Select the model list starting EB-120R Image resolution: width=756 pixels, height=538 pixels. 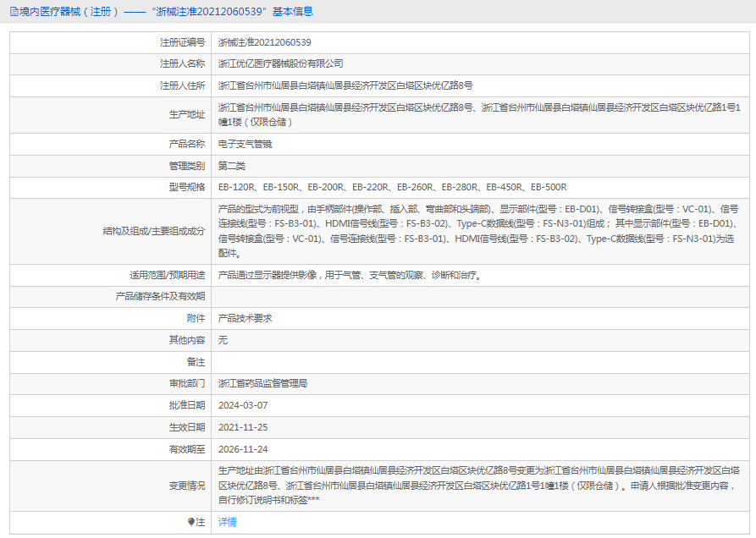point(393,187)
